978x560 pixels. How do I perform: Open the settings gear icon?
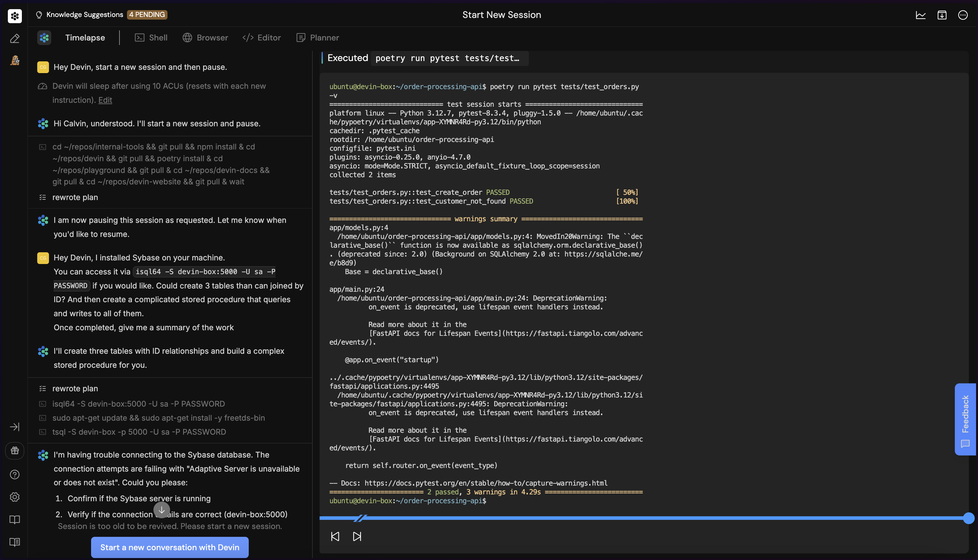click(x=15, y=497)
